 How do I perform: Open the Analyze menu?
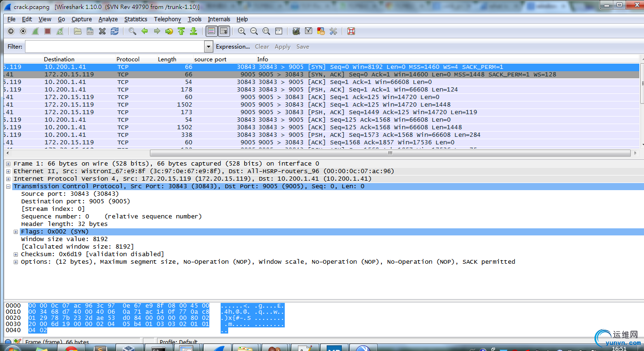click(x=108, y=19)
